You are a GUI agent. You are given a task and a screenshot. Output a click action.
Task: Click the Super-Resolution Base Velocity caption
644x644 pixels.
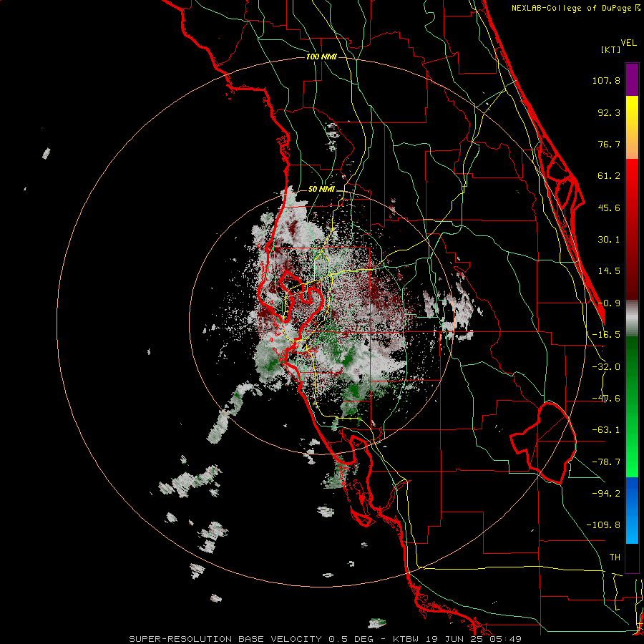(326, 639)
